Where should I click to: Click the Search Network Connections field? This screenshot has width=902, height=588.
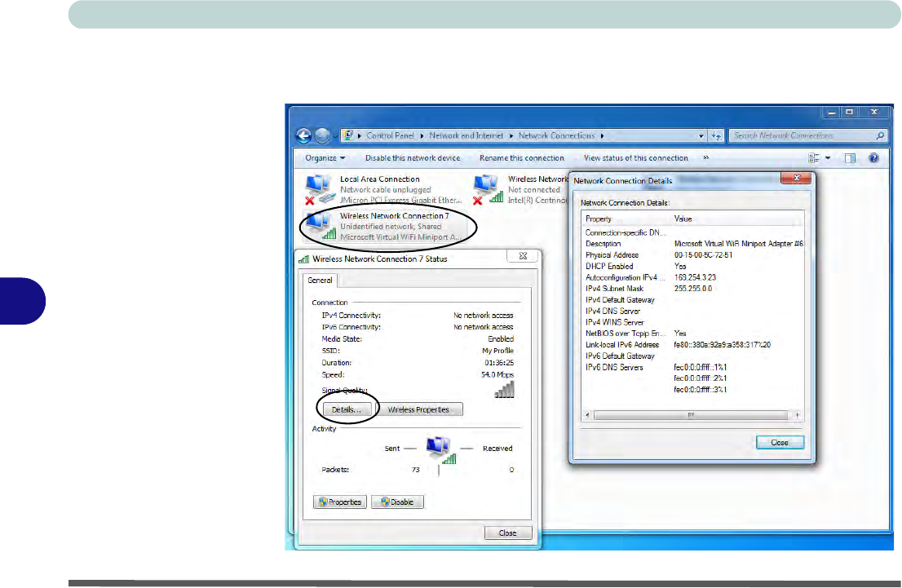tap(799, 136)
